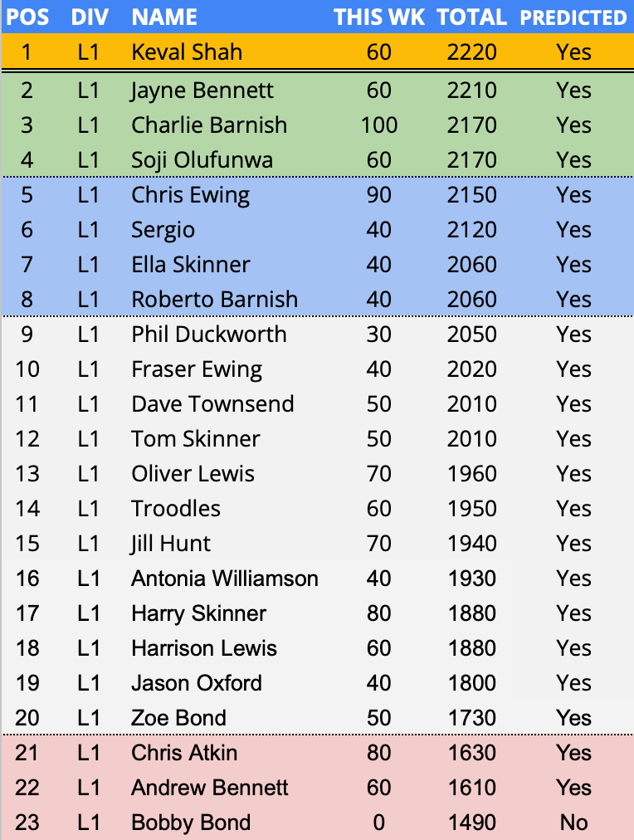Click position 23 cell
This screenshot has width=634, height=840.
27,823
